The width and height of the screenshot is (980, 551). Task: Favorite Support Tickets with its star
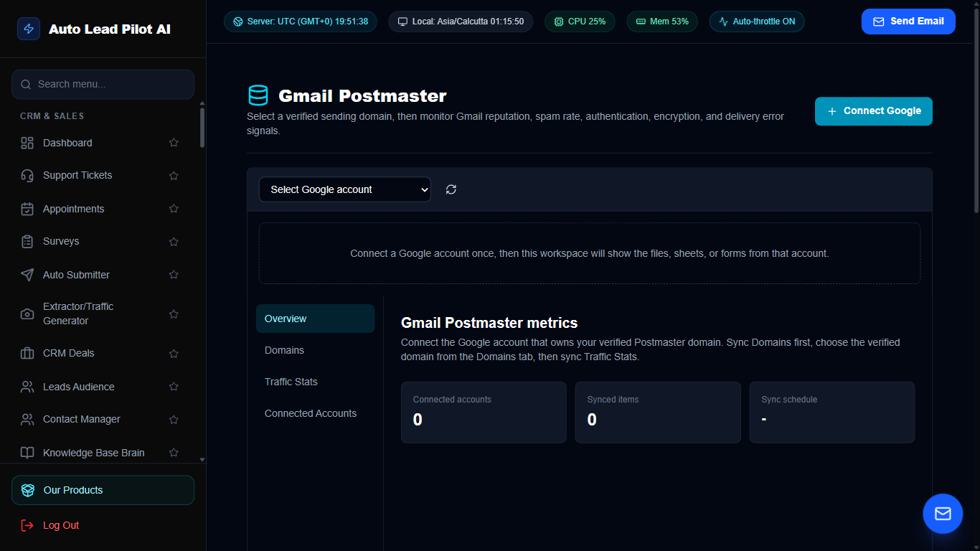(174, 176)
